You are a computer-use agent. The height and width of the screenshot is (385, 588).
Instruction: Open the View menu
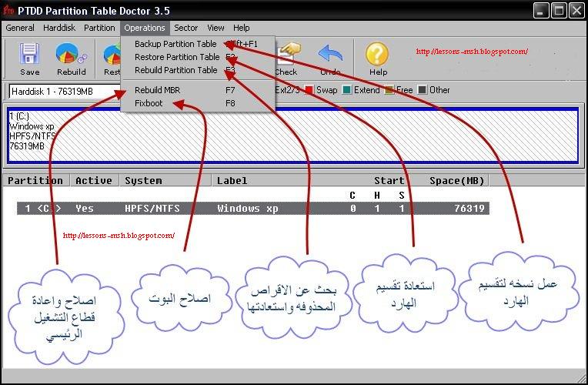tap(215, 28)
